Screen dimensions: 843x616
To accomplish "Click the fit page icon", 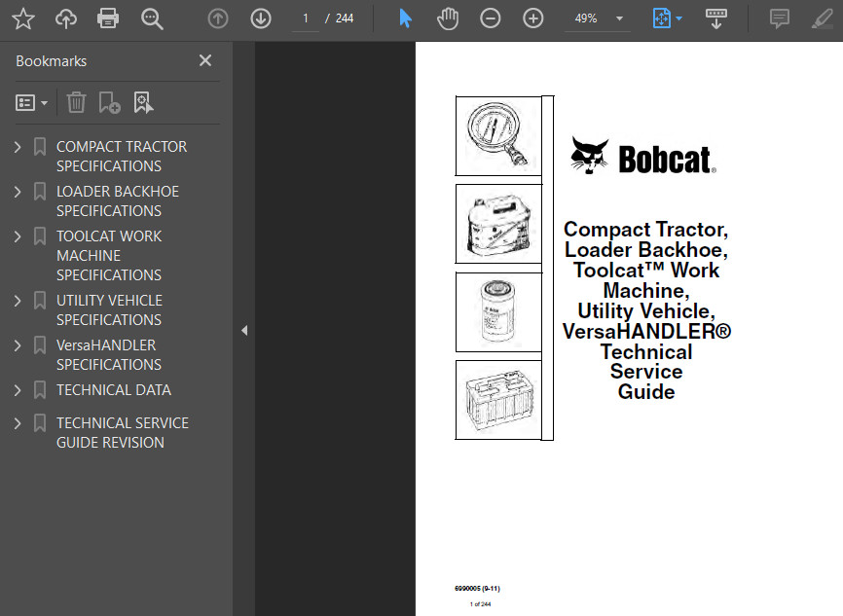I will tap(662, 18).
